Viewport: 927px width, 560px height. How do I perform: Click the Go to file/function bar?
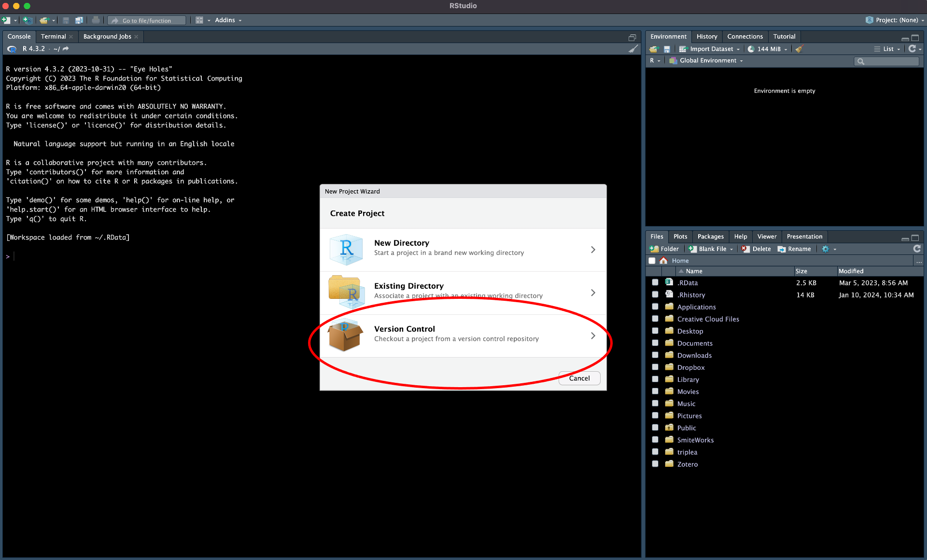pyautogui.click(x=146, y=20)
